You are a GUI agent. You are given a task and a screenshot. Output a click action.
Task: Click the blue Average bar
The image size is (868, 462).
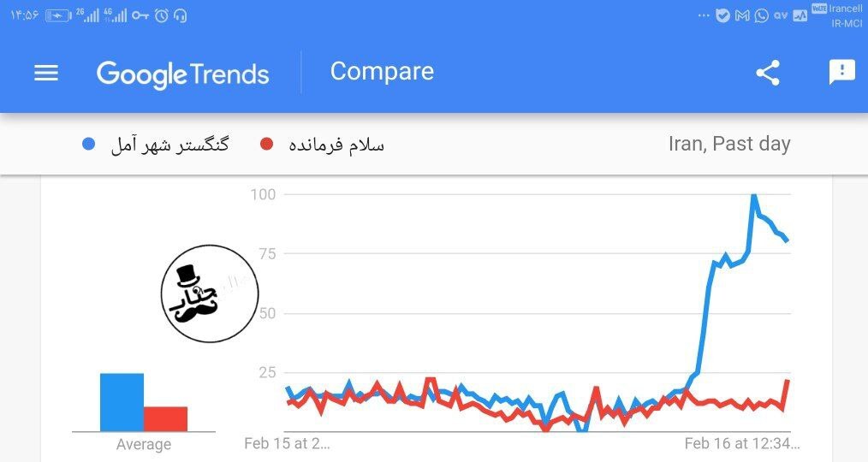pyautogui.click(x=122, y=402)
